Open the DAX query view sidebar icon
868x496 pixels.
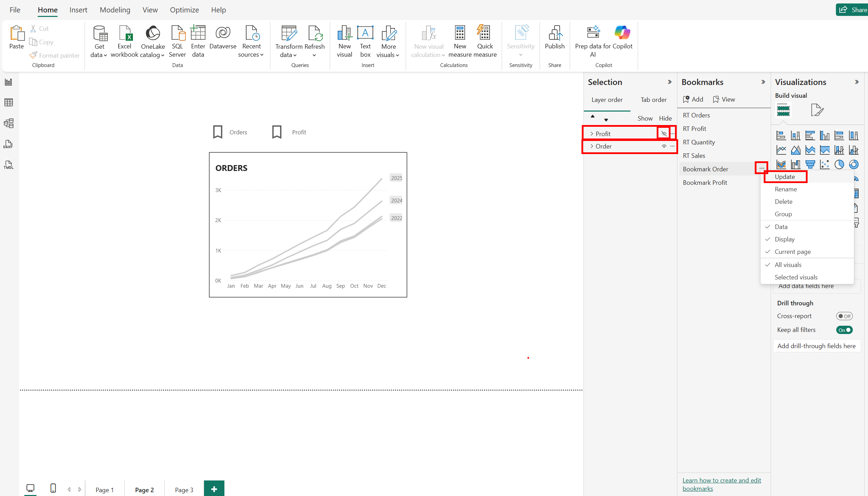[x=8, y=144]
